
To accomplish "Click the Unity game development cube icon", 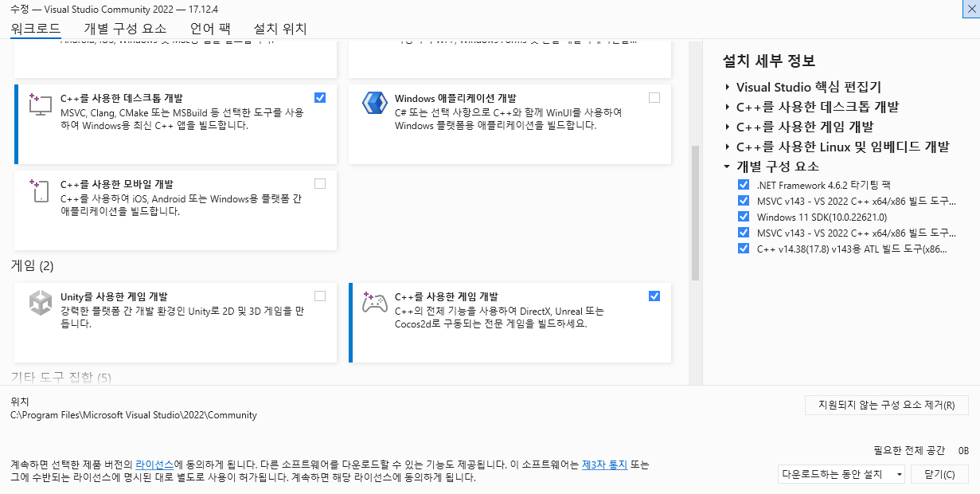I will [x=40, y=303].
